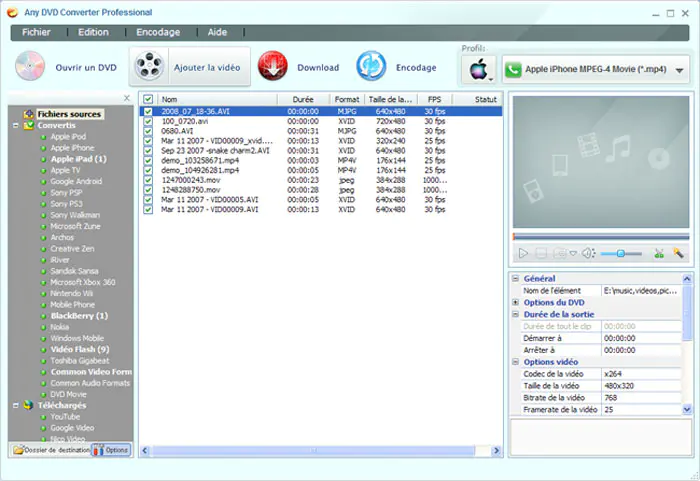
Task: Click the Options toolbox icon
Action: (x=98, y=450)
